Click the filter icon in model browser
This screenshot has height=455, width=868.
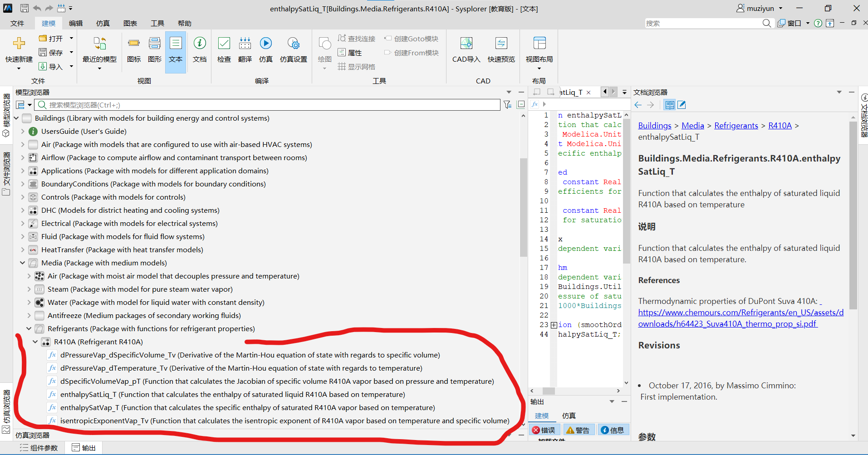point(508,105)
